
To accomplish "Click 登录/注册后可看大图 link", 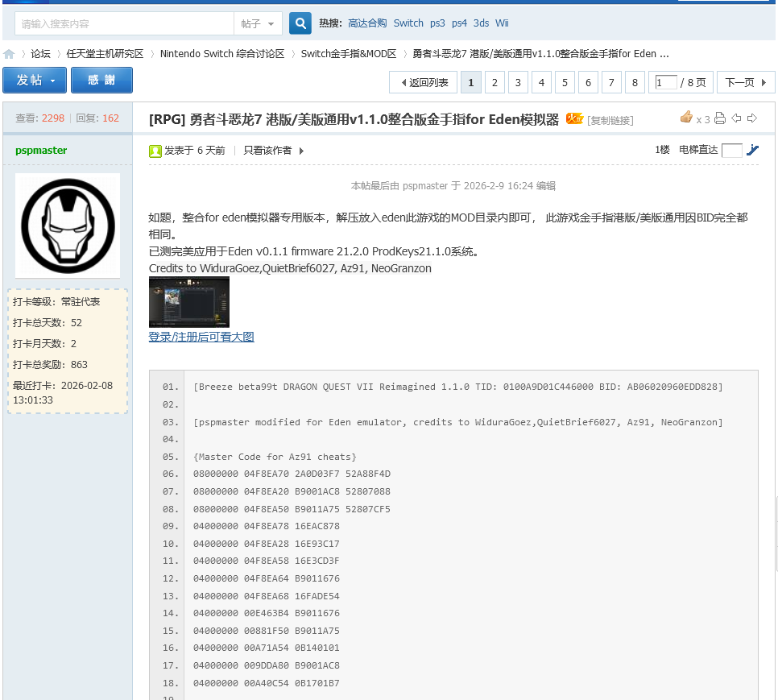I will (201, 337).
